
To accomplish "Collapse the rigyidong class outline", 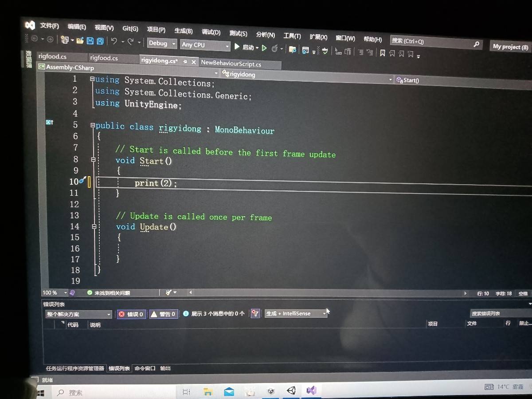I will [x=92, y=125].
